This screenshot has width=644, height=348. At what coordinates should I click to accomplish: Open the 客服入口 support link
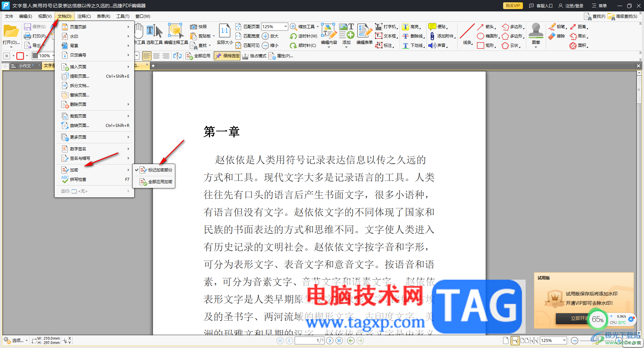(541, 6)
